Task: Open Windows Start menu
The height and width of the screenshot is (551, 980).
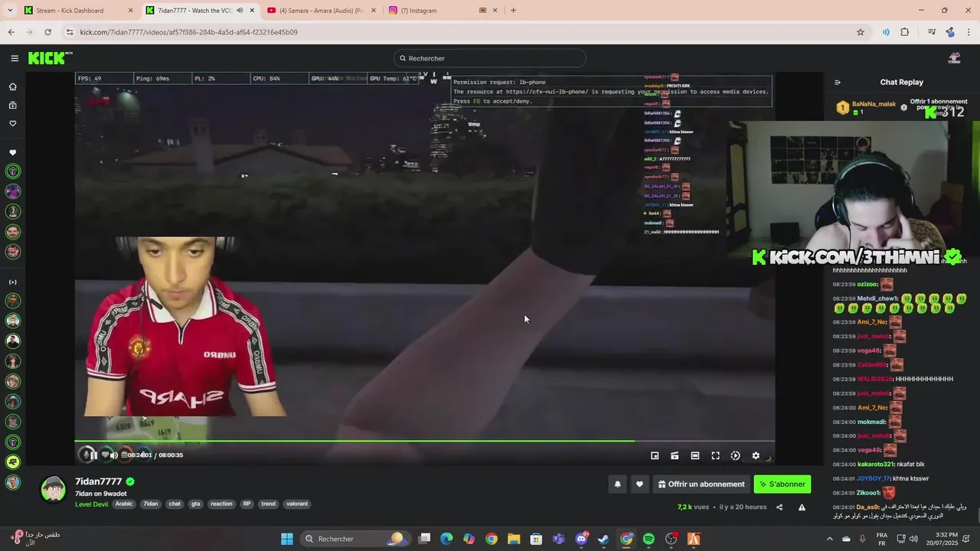Action: pyautogui.click(x=286, y=539)
